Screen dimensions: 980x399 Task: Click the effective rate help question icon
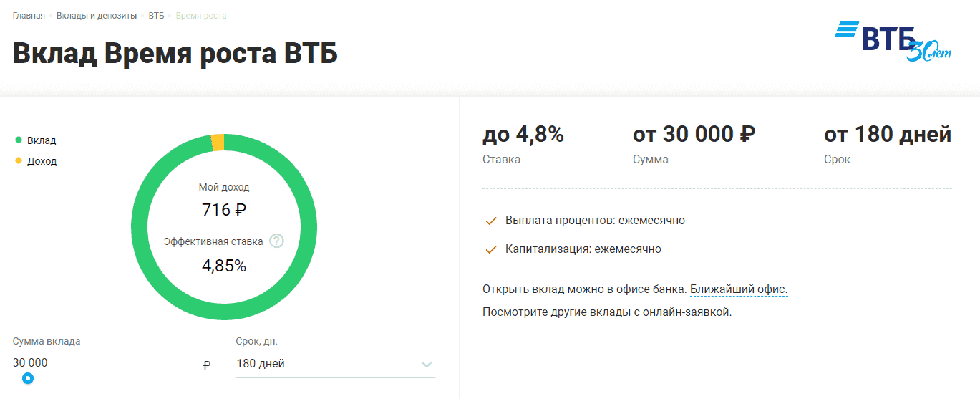[x=276, y=241]
